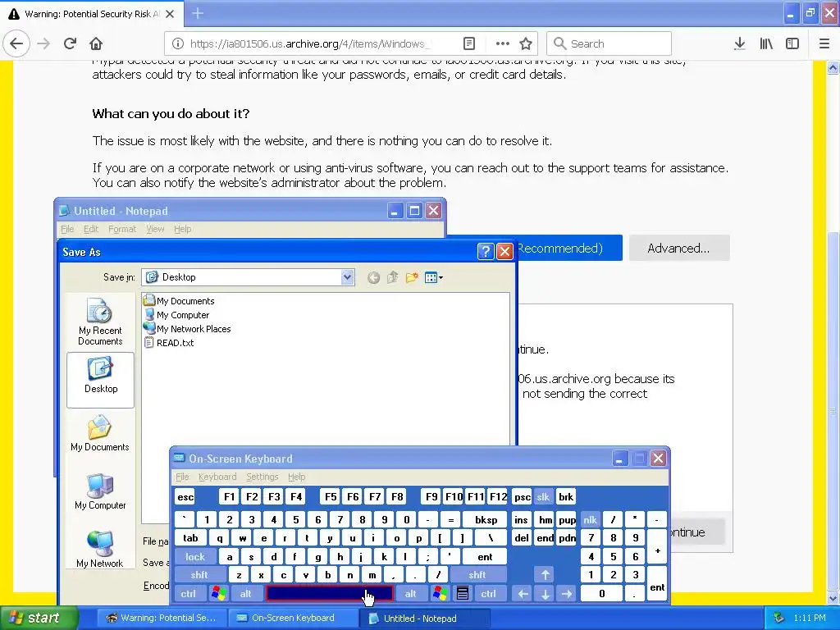This screenshot has width=840, height=630.
Task: Open Notepad Edit menu
Action: point(91,230)
